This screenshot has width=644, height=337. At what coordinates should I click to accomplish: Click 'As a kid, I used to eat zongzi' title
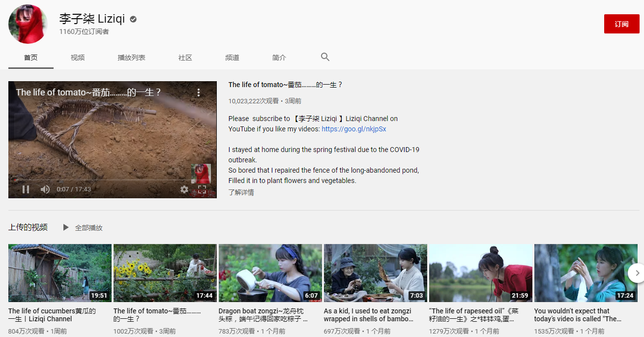(x=369, y=315)
